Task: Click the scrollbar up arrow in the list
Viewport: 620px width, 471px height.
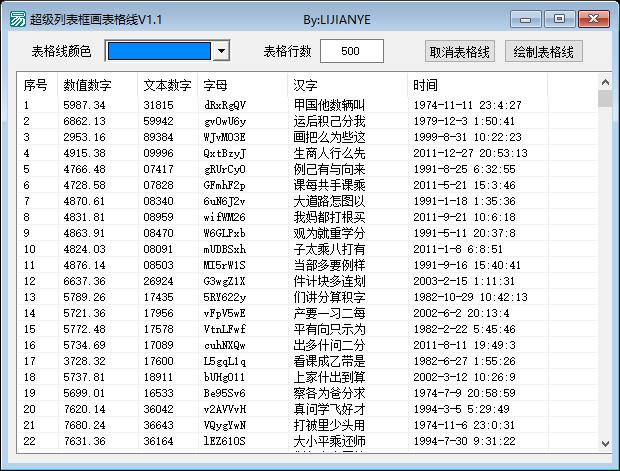Action: pos(604,81)
